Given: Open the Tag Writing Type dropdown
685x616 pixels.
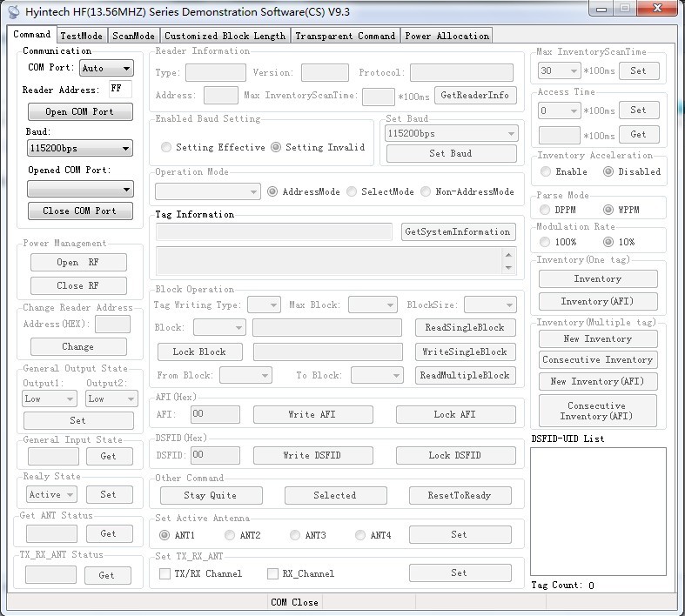Looking at the screenshot, I should (x=264, y=305).
